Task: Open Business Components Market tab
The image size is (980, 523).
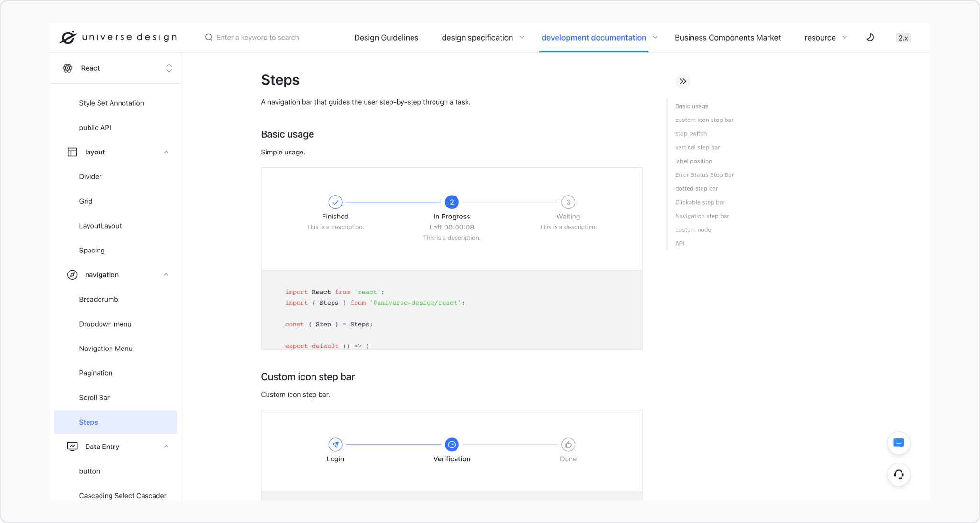Action: (x=727, y=38)
